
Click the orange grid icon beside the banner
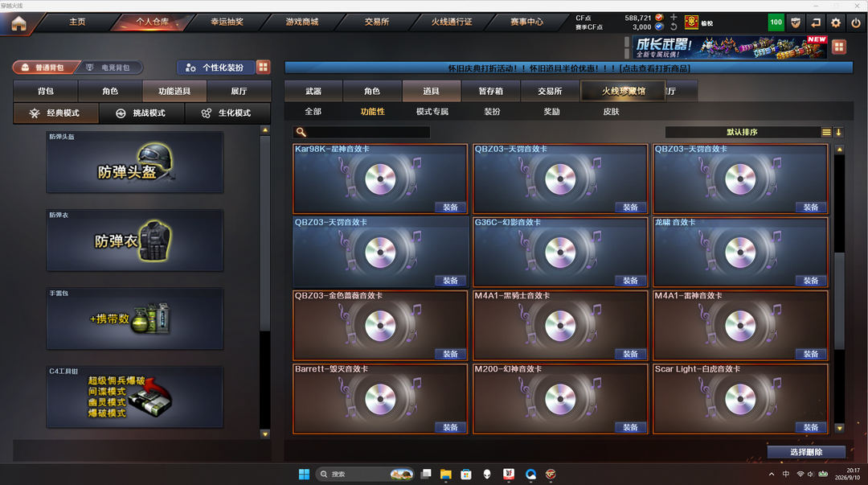click(838, 47)
